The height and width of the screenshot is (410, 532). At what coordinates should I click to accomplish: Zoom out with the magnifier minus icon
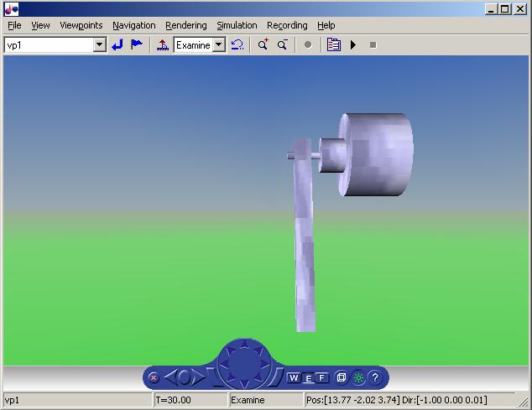click(x=282, y=44)
